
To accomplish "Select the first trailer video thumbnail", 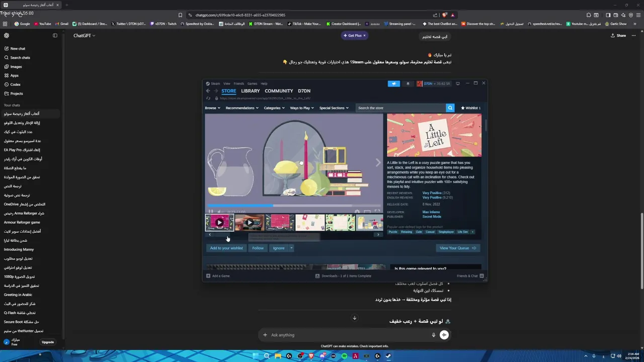I will 219,222.
